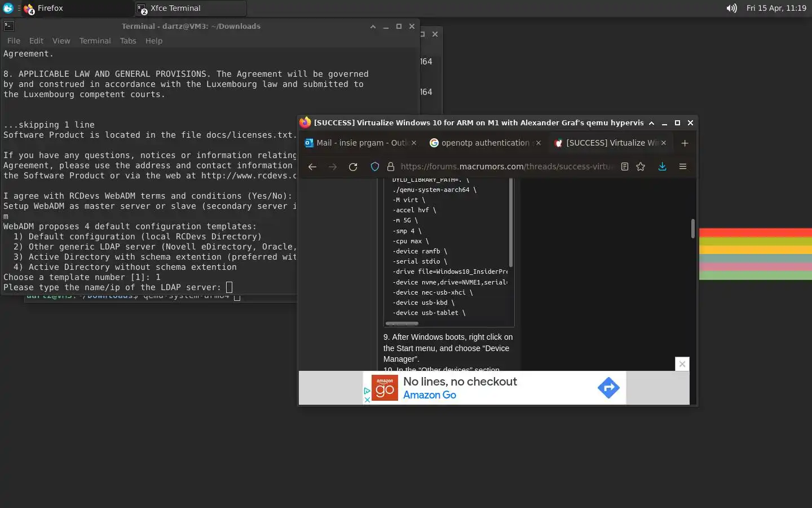812x508 pixels.
Task: Click the small ad dismiss X under AdChoices
Action: pyautogui.click(x=367, y=400)
